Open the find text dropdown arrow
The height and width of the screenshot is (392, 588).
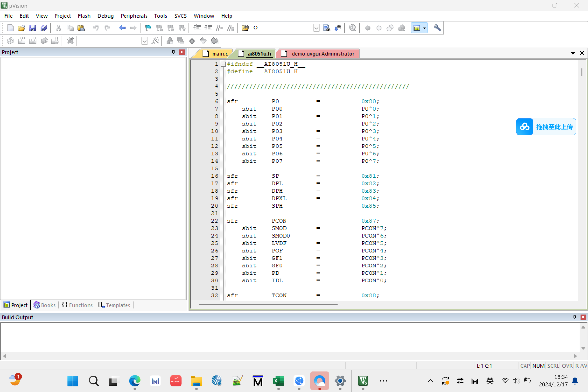coord(316,28)
